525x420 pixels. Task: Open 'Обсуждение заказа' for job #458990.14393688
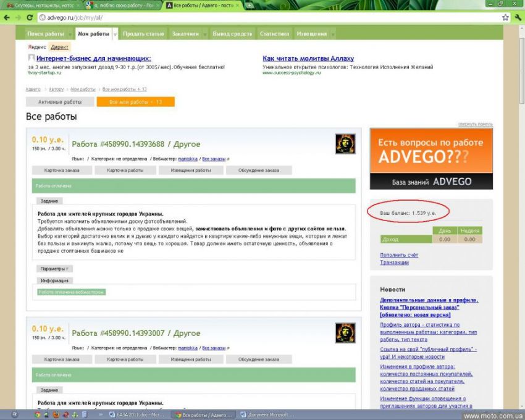[x=259, y=170]
